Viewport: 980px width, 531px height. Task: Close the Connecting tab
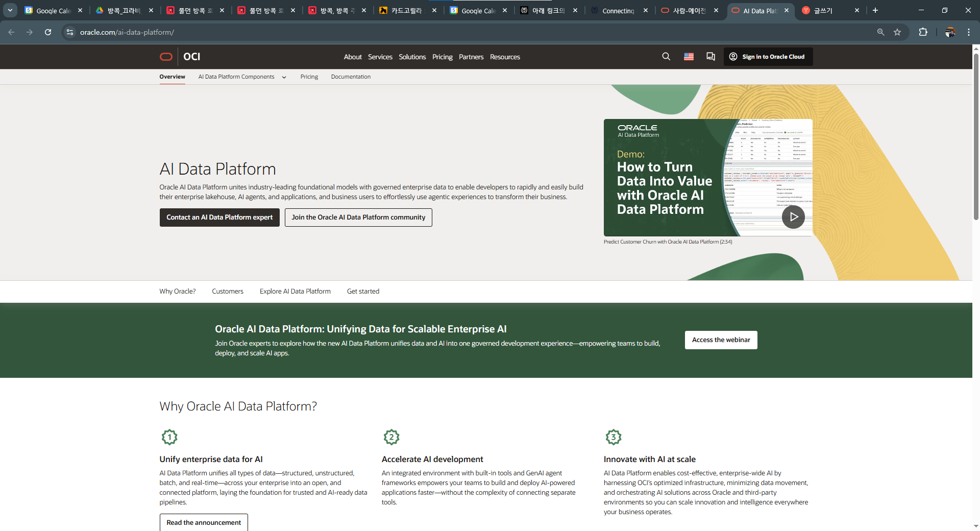click(646, 10)
